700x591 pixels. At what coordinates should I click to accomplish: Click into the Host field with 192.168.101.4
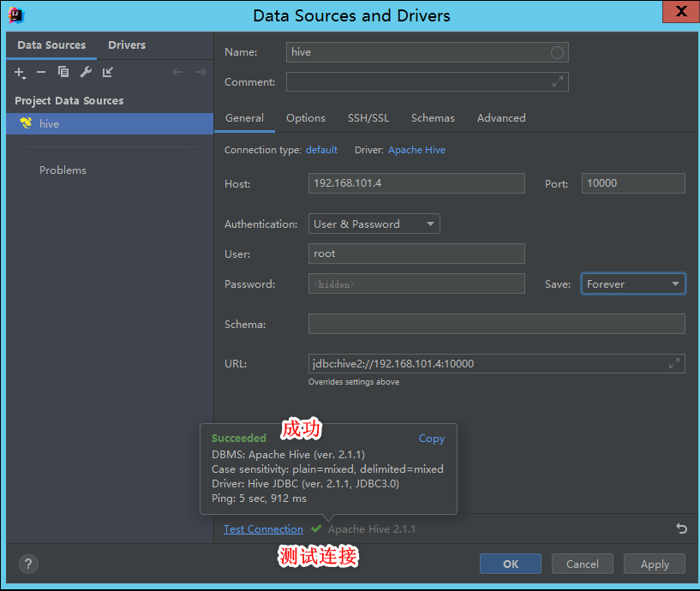click(416, 183)
